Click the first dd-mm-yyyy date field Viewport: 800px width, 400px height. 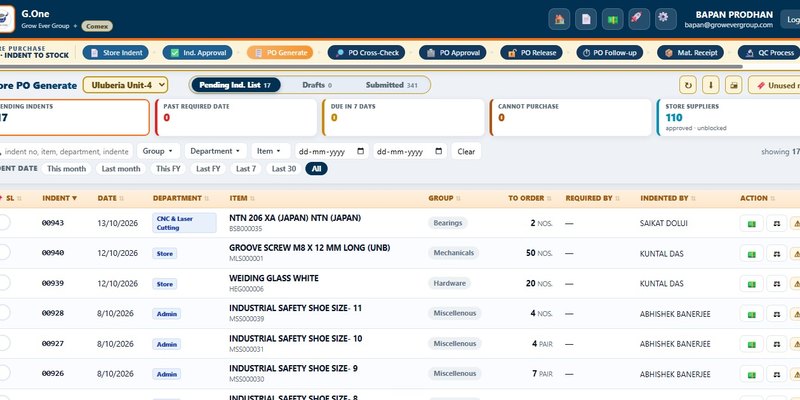pos(332,151)
